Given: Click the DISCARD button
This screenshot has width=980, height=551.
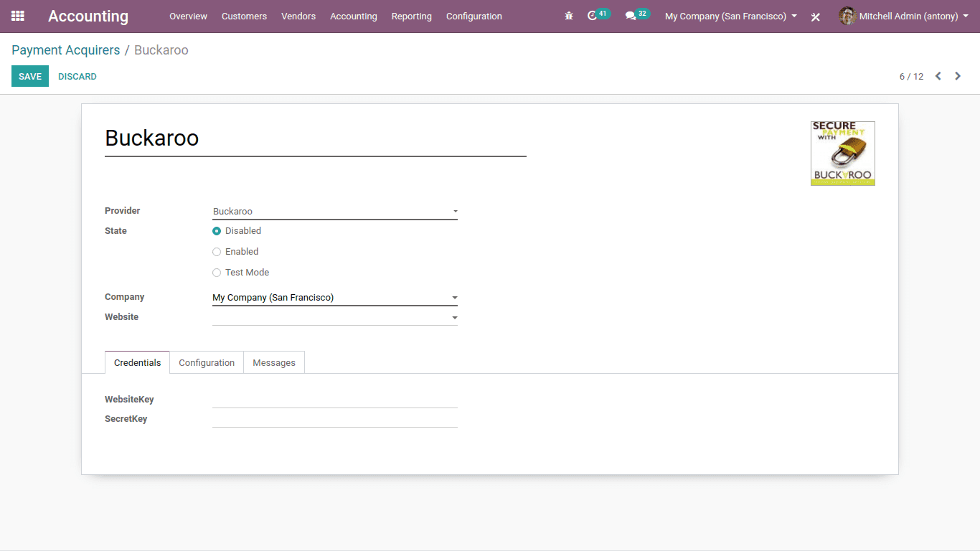Looking at the screenshot, I should (77, 76).
